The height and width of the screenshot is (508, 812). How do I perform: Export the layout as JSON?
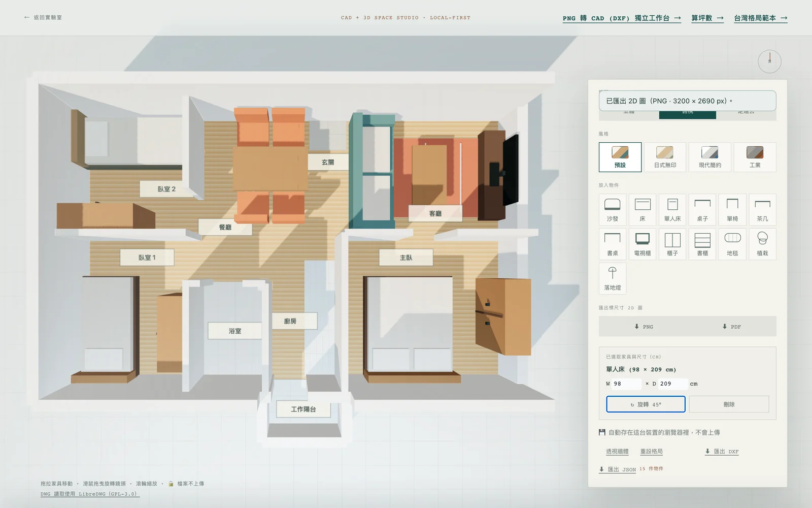[x=618, y=469]
